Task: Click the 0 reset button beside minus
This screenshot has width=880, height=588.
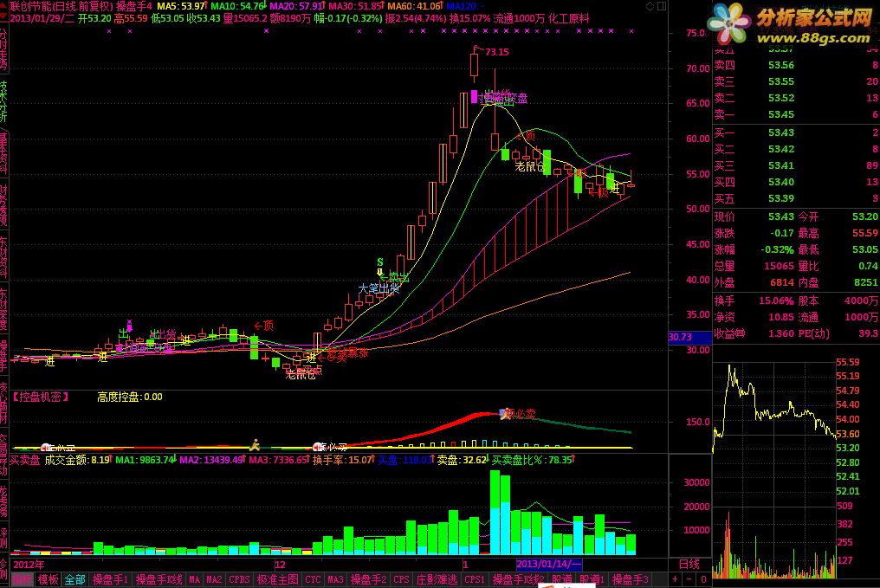Action: pyautogui.click(x=703, y=578)
